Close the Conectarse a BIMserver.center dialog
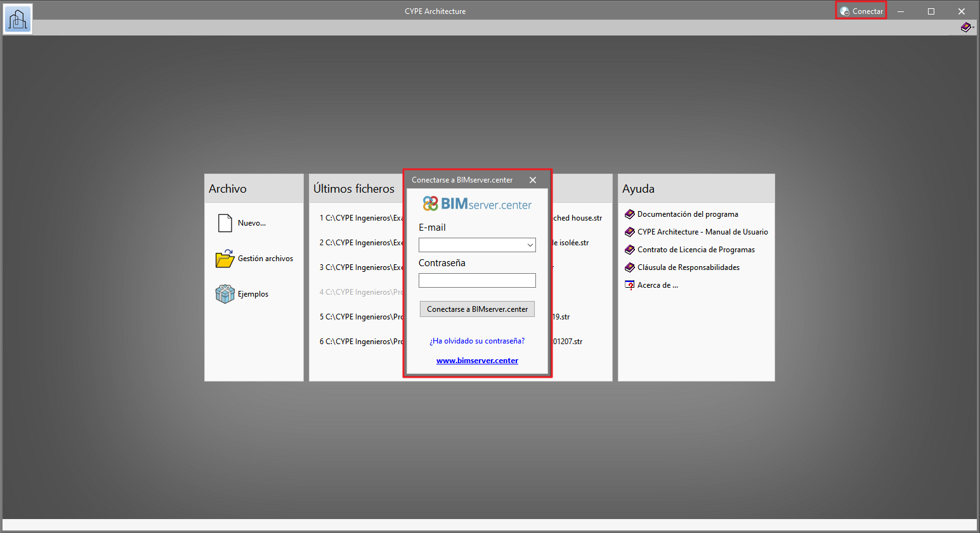The image size is (980, 533). 533,180
